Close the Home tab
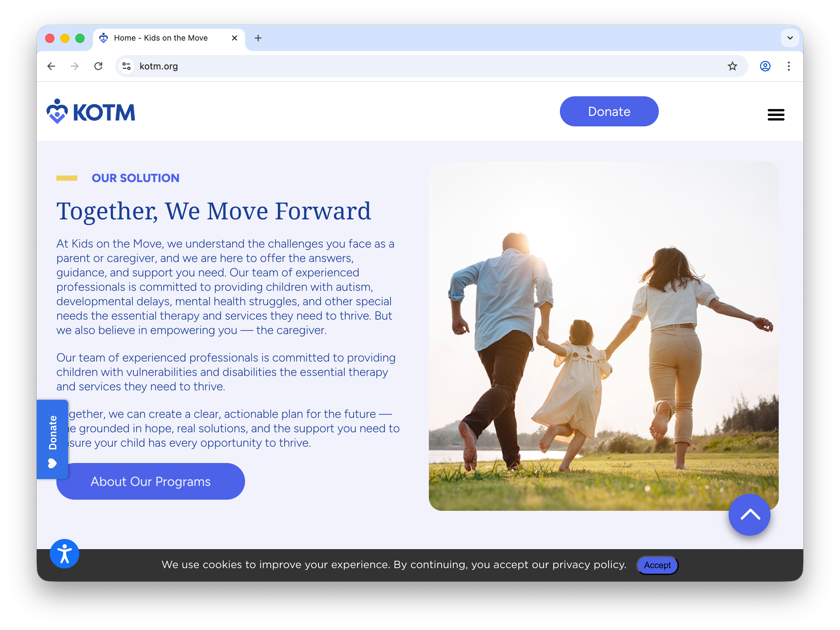The width and height of the screenshot is (840, 630). [x=234, y=38]
